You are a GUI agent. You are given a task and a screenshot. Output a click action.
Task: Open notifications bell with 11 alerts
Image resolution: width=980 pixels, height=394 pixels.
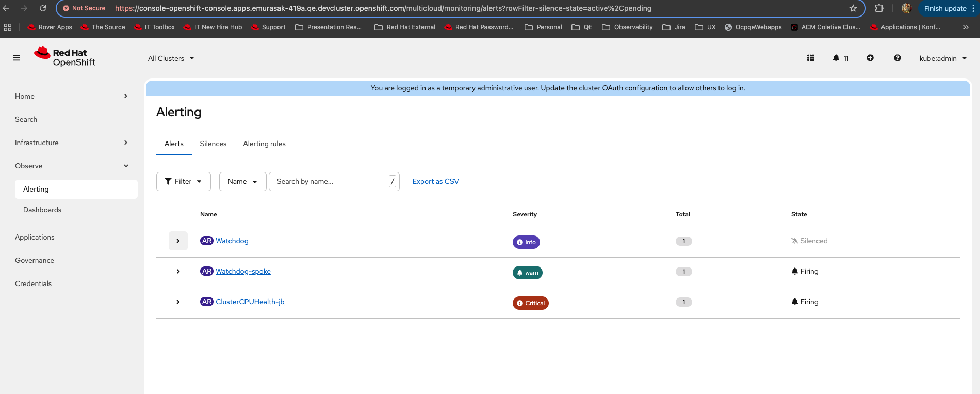pyautogui.click(x=840, y=58)
